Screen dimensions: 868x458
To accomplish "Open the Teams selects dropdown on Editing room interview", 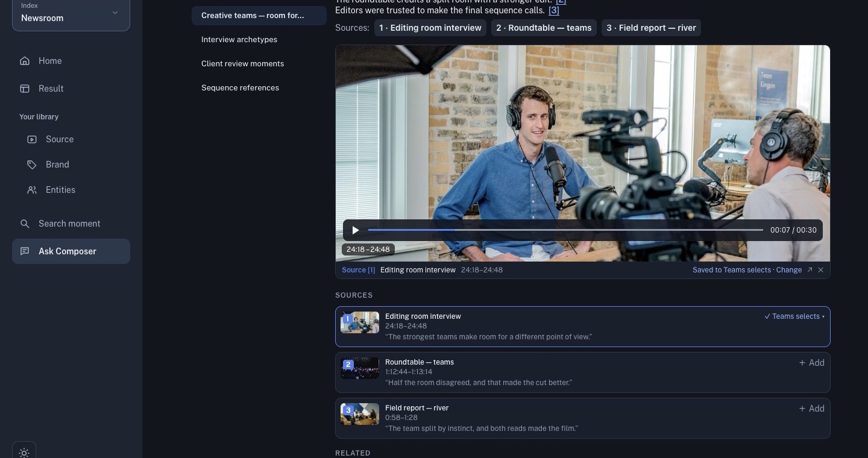I will [794, 316].
